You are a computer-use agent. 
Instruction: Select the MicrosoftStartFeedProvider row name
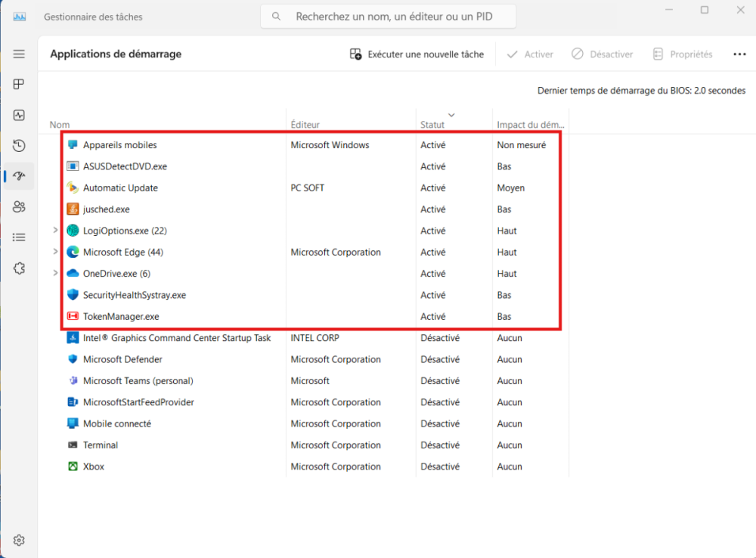[x=138, y=401]
